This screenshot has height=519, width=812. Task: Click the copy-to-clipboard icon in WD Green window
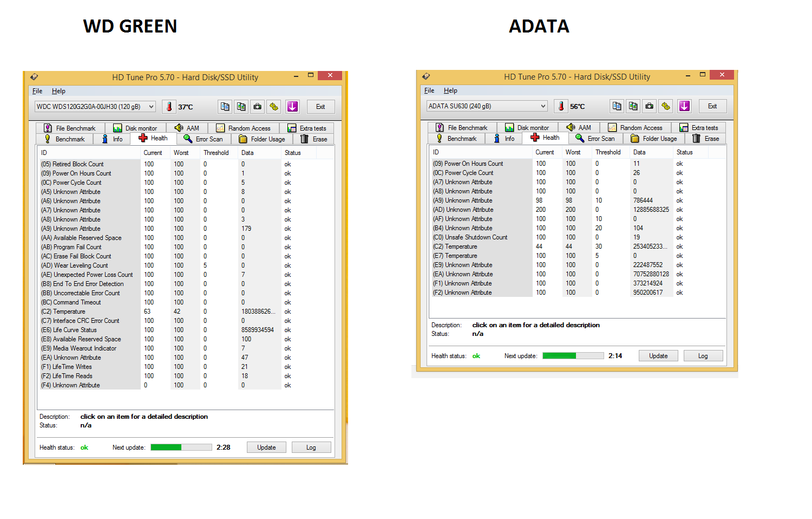[x=225, y=107]
